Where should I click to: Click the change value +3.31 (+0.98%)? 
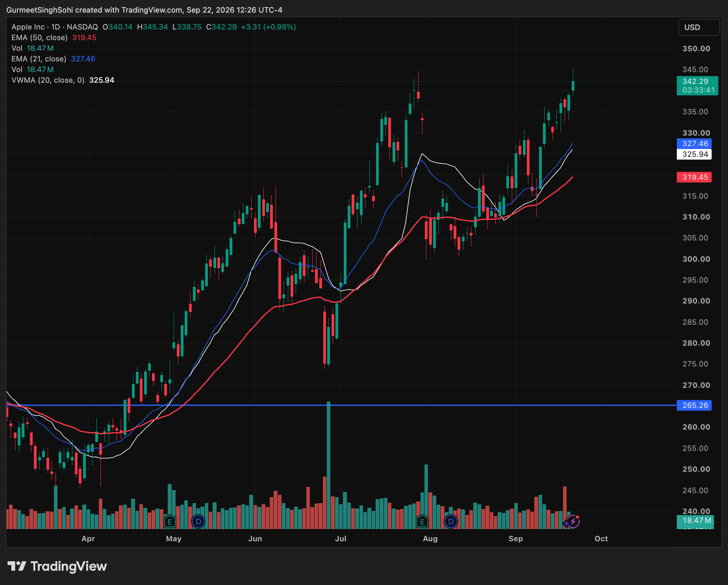click(269, 27)
